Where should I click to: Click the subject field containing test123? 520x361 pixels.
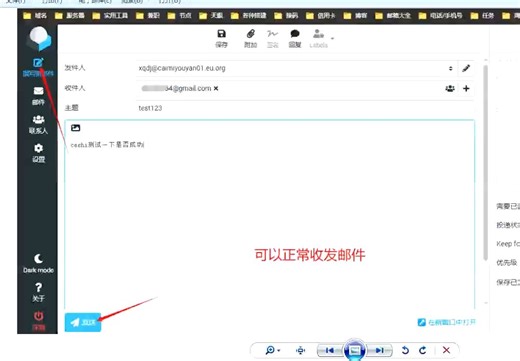(x=305, y=108)
